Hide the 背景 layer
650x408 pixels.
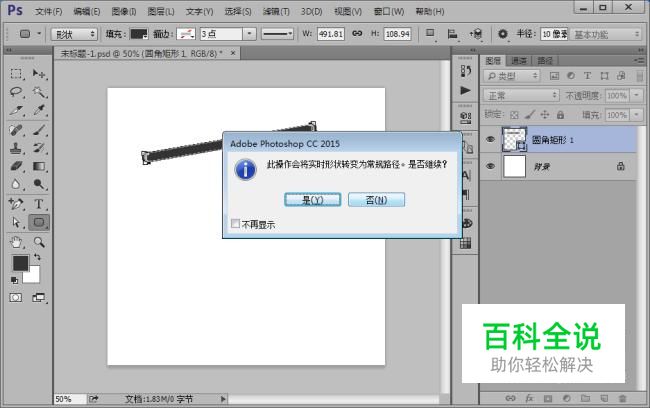(490, 166)
